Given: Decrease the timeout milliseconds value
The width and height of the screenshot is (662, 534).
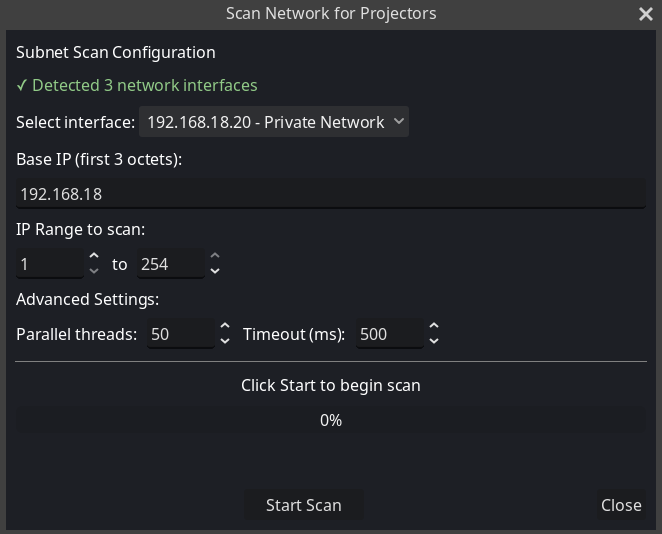Looking at the screenshot, I should [433, 341].
